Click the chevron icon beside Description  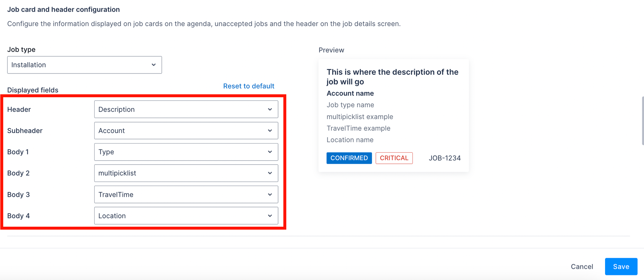[x=270, y=109]
